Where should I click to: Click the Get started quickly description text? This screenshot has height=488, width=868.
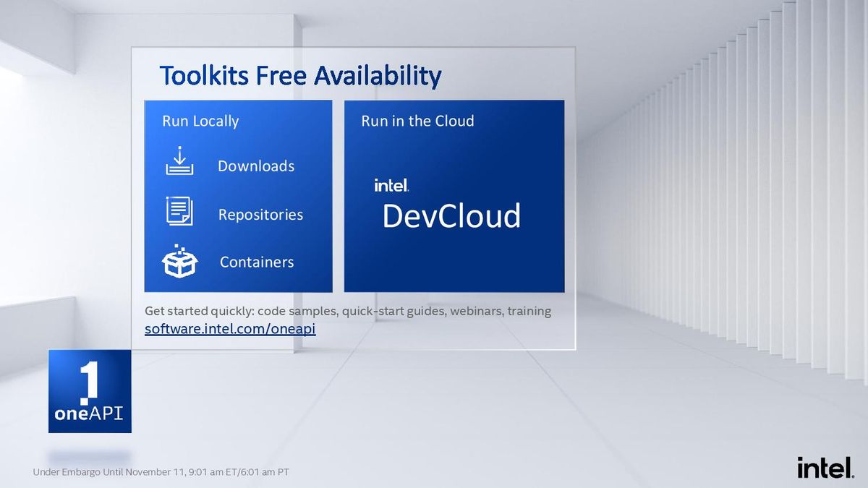(x=348, y=311)
